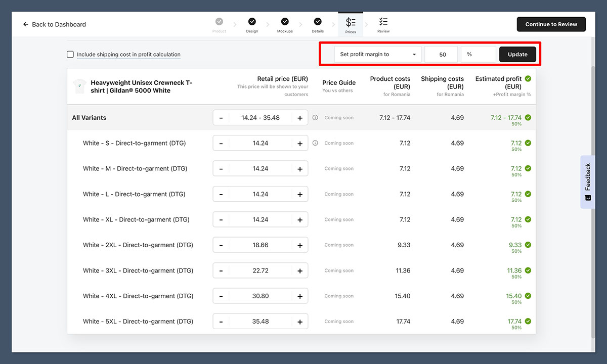This screenshot has width=607, height=364.
Task: Click the Feedback envelope icon
Action: tap(587, 196)
